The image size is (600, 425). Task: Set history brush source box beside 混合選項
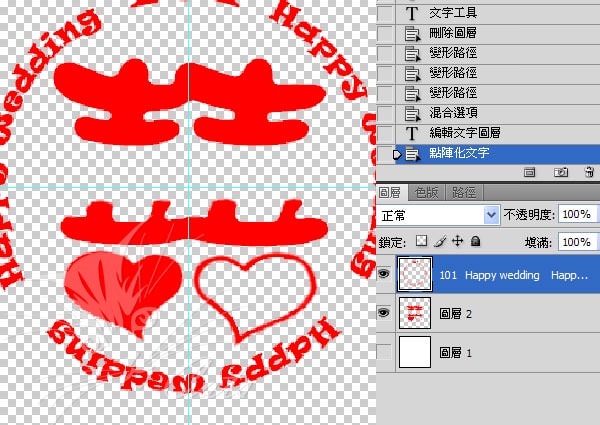(x=385, y=113)
